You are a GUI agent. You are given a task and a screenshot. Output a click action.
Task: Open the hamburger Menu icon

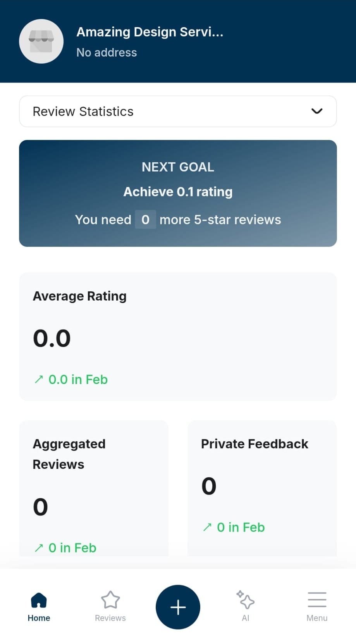(317, 599)
